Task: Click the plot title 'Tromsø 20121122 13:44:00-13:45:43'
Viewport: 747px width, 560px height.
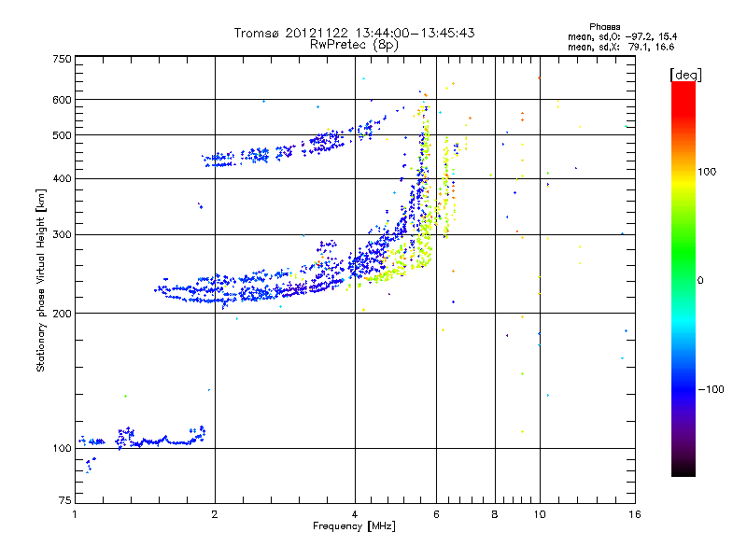Action: (355, 33)
